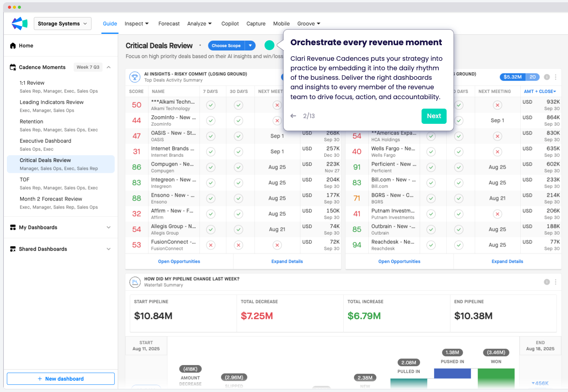The height and width of the screenshot is (392, 568).
Task: Click the Home house icon
Action: pyautogui.click(x=13, y=46)
